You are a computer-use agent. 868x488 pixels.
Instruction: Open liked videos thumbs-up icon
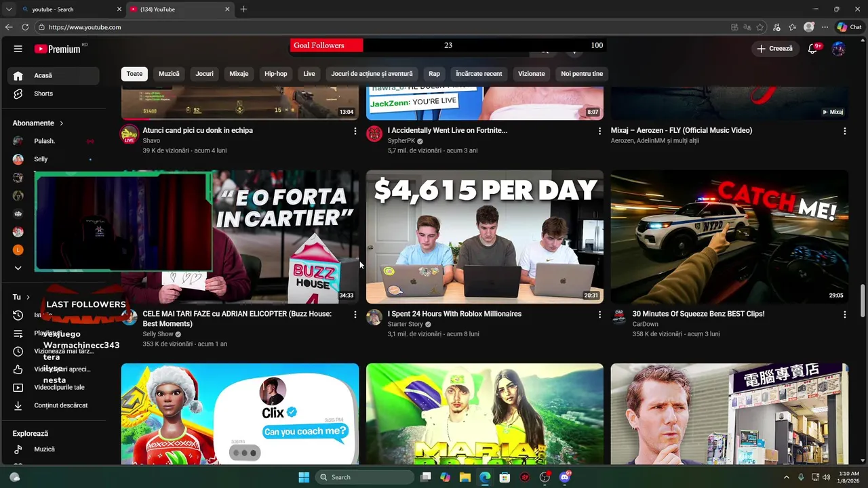[18, 369]
